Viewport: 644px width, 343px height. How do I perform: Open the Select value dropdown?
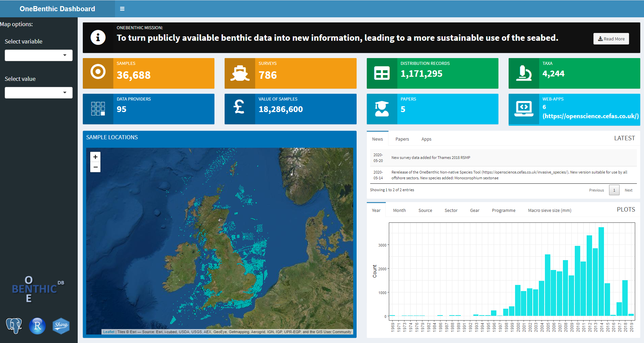tap(39, 93)
